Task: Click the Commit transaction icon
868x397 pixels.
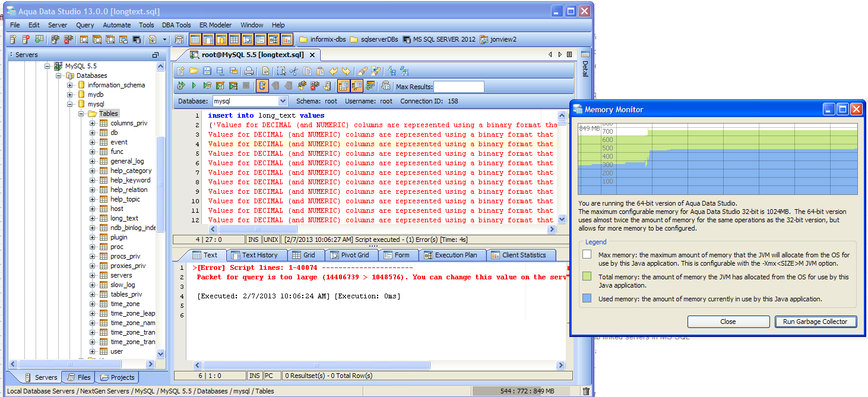Action: 275,86
